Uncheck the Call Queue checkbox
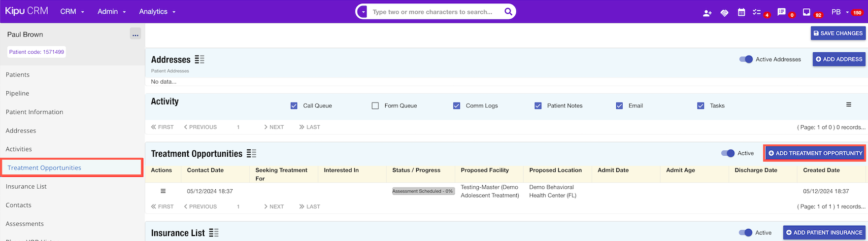The image size is (868, 241). pos(294,105)
